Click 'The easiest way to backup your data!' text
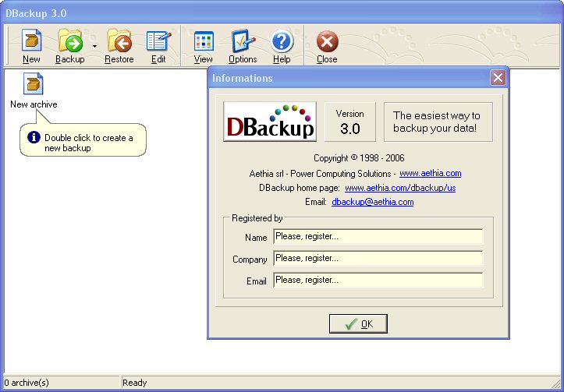The width and height of the screenshot is (564, 392). click(437, 122)
